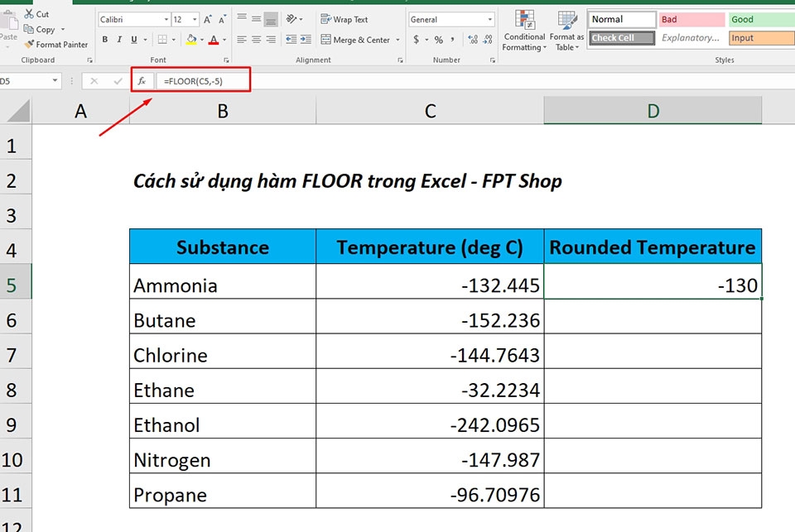Click the Insert Function fx icon

tap(142, 80)
